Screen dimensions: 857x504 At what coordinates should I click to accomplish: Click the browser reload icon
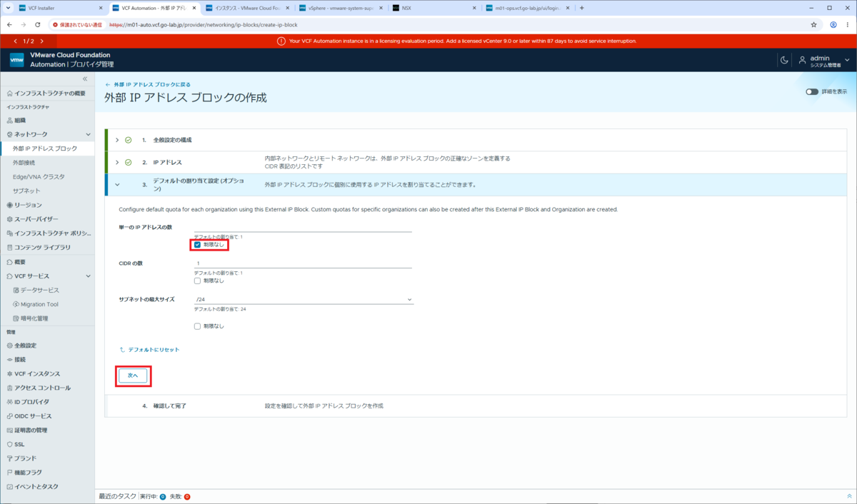tap(37, 24)
